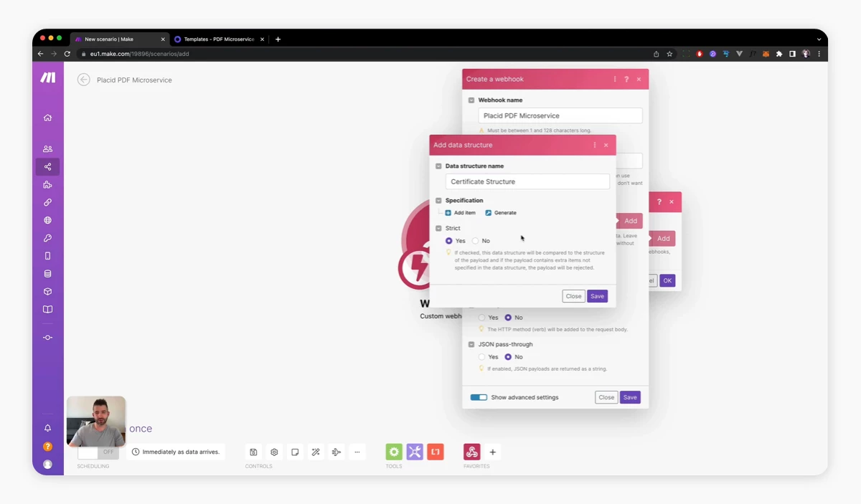
Task: Click the red Webhooks favorite icon
Action: click(x=471, y=452)
